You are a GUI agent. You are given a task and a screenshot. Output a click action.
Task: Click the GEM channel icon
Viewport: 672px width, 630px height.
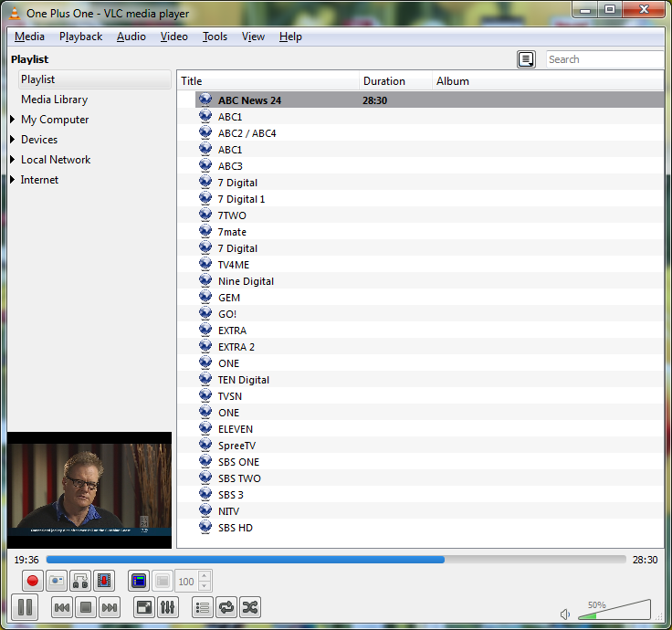click(x=205, y=298)
